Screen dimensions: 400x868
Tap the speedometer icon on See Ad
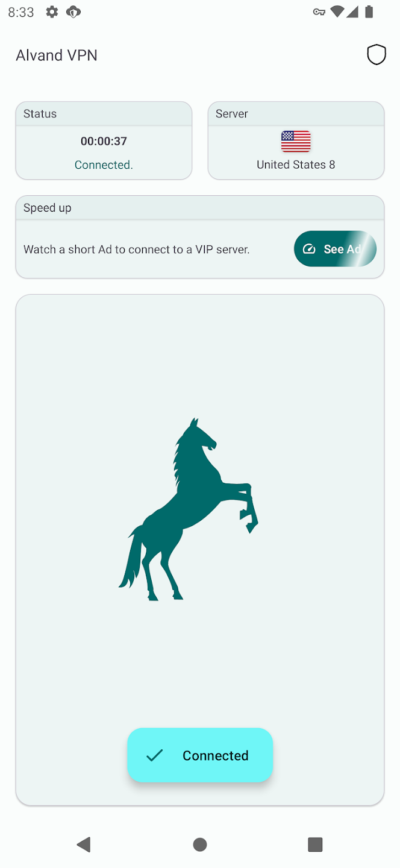tap(309, 249)
